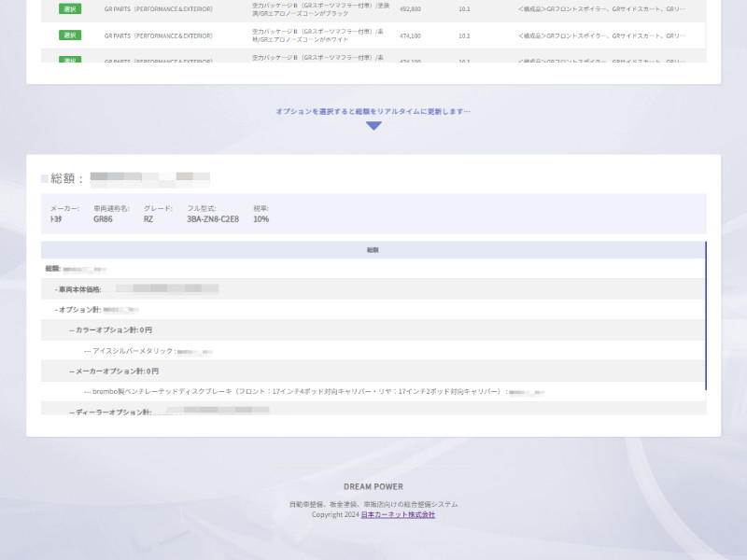Click the 492,800 price cell

pos(410,9)
